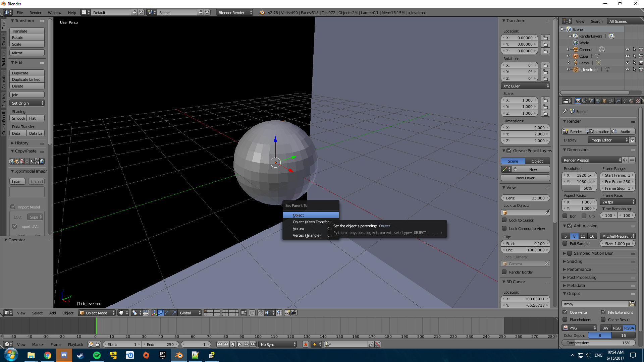Expand the Lamp item in outliner
This screenshot has height=362, width=644.
tap(569, 63)
